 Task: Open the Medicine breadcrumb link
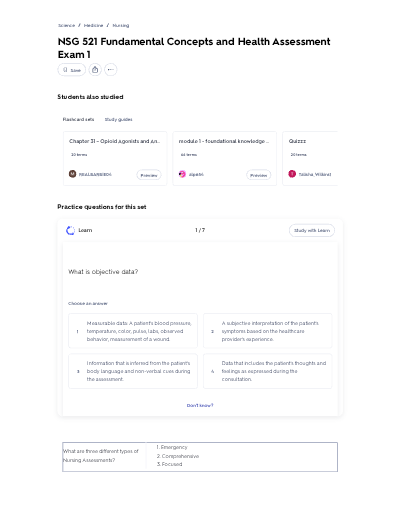pos(93,25)
